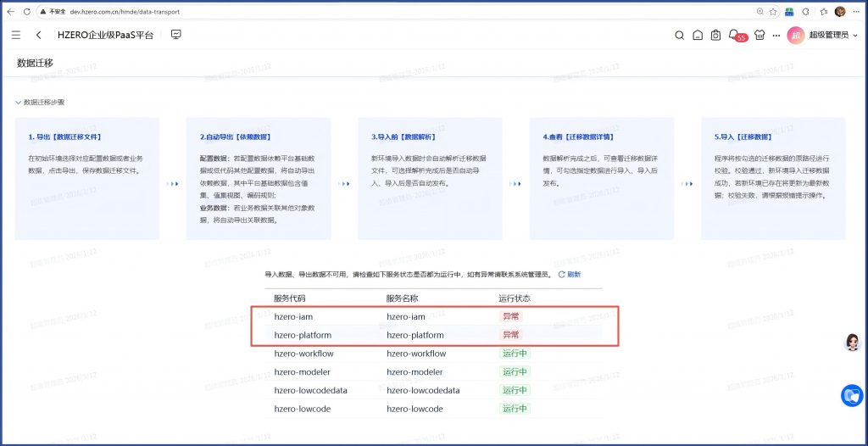Click the back chevron beside HZERO title
This screenshot has height=446, width=868.
pos(39,35)
